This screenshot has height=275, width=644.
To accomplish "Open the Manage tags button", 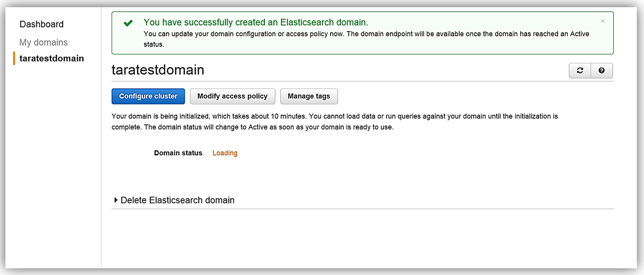I will pos(309,96).
